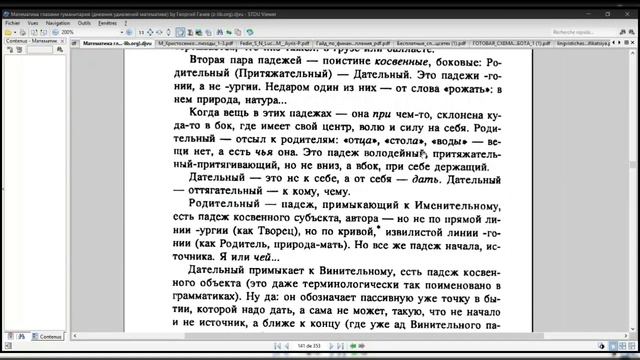The width and height of the screenshot is (640, 360).
Task: Open the question mark help menu
Action: [x=126, y=23]
